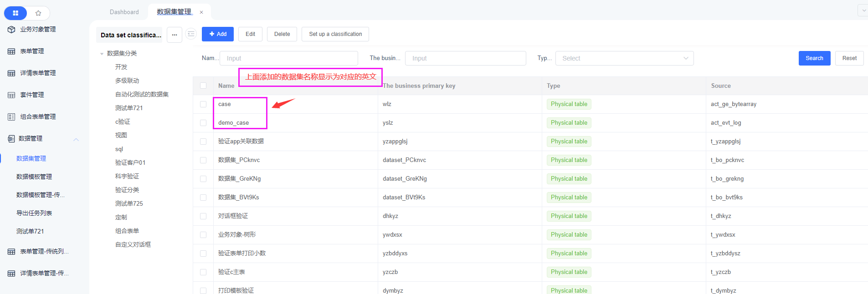868x294 pixels.
Task: Open 数据模板管理 in the sidebar
Action: [34, 177]
